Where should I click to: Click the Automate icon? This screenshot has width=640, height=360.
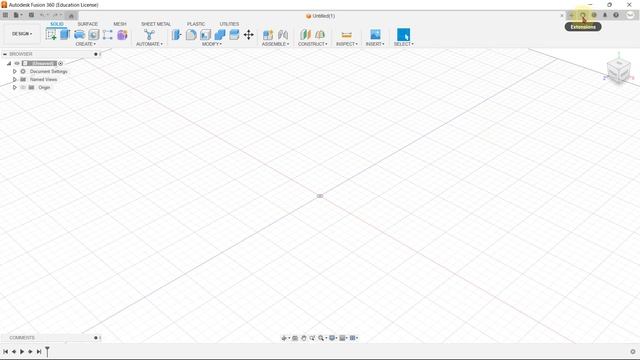pyautogui.click(x=149, y=35)
